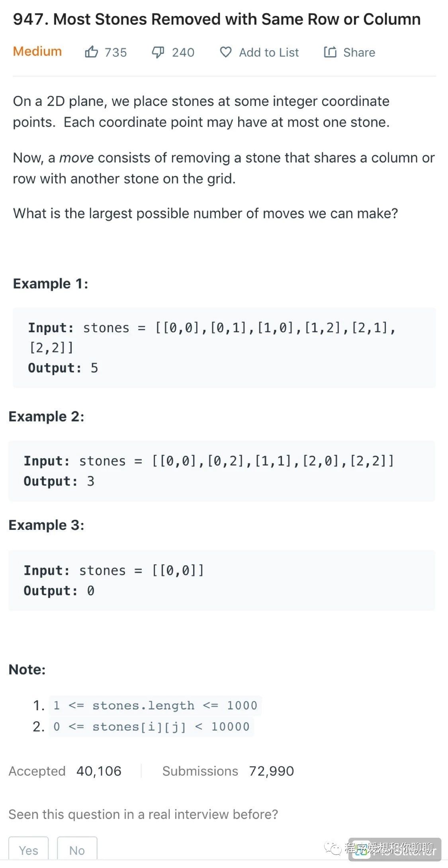The width and height of the screenshot is (448, 868).
Task: Open the problem title "947. Most Stones Removed"
Action: click(217, 19)
